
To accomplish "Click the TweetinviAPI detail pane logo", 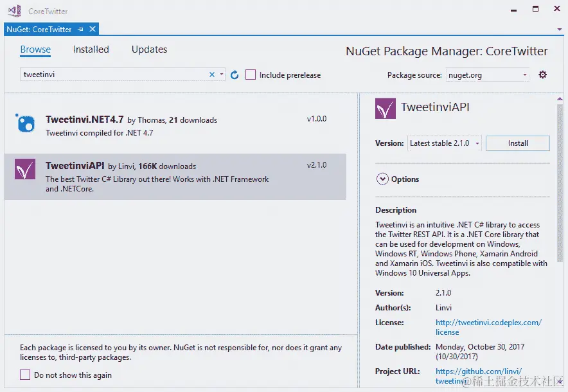I will pyautogui.click(x=386, y=109).
